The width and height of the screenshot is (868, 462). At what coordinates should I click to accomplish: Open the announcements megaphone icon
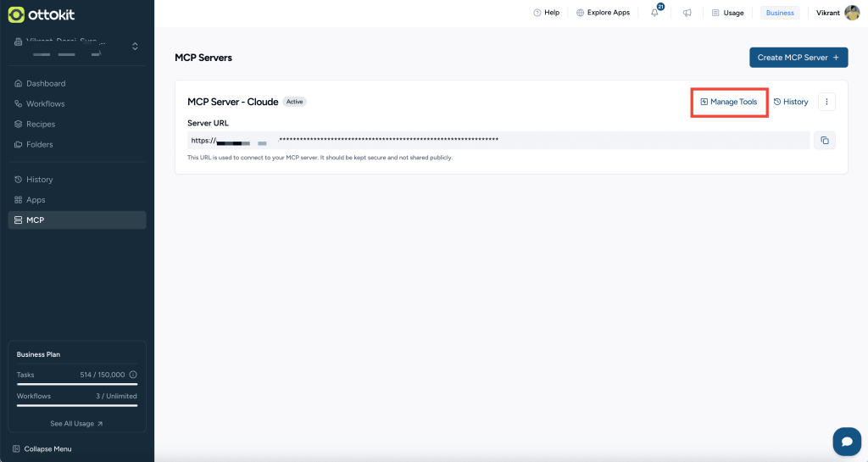tap(687, 13)
